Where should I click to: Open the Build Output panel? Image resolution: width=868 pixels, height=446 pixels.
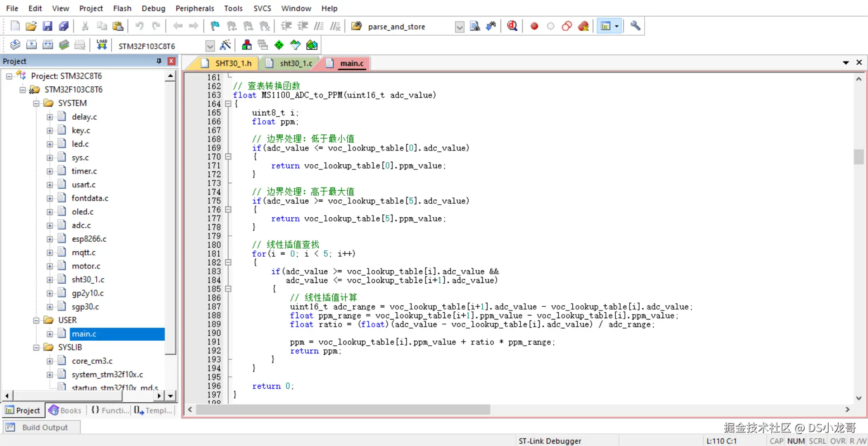point(42,427)
